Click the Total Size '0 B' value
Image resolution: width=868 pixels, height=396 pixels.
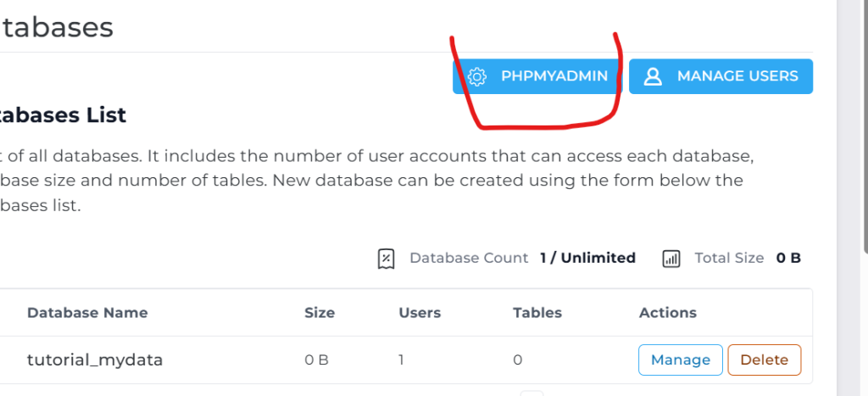click(788, 258)
